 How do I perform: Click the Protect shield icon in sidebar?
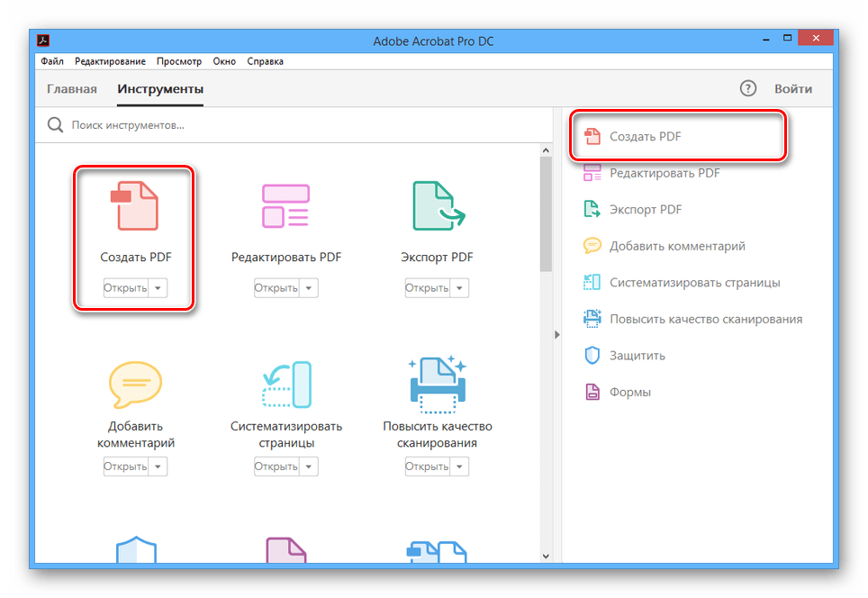pyautogui.click(x=592, y=356)
